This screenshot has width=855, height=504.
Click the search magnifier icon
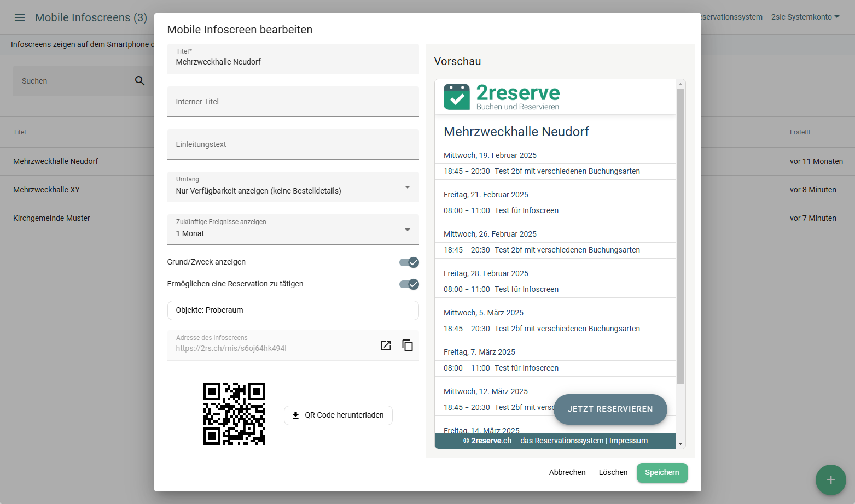[x=140, y=81]
